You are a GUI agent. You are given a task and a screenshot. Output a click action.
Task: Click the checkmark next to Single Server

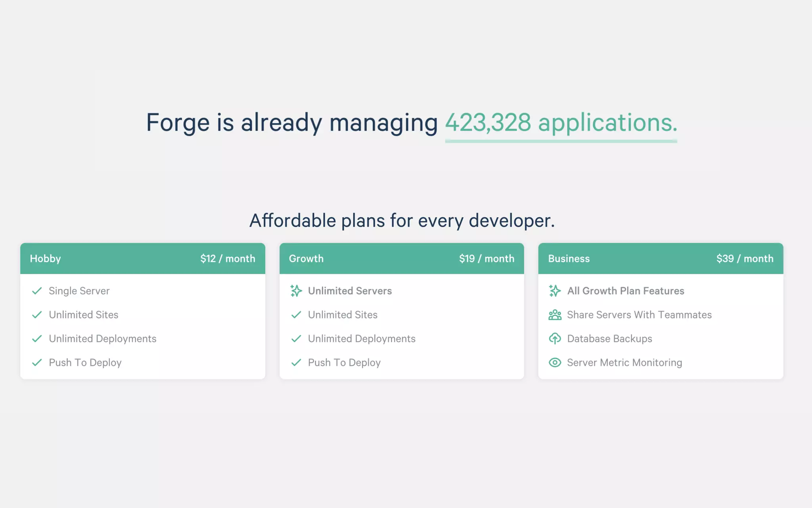tap(37, 291)
